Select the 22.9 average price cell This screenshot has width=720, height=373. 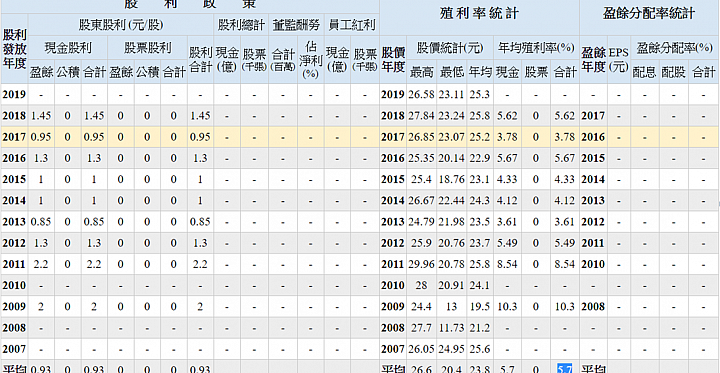coord(480,158)
